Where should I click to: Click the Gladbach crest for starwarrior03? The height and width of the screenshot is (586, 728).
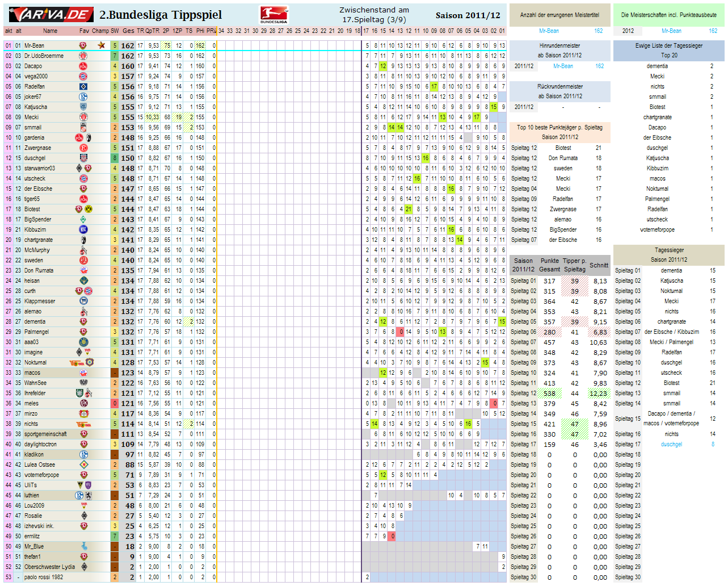point(79,168)
